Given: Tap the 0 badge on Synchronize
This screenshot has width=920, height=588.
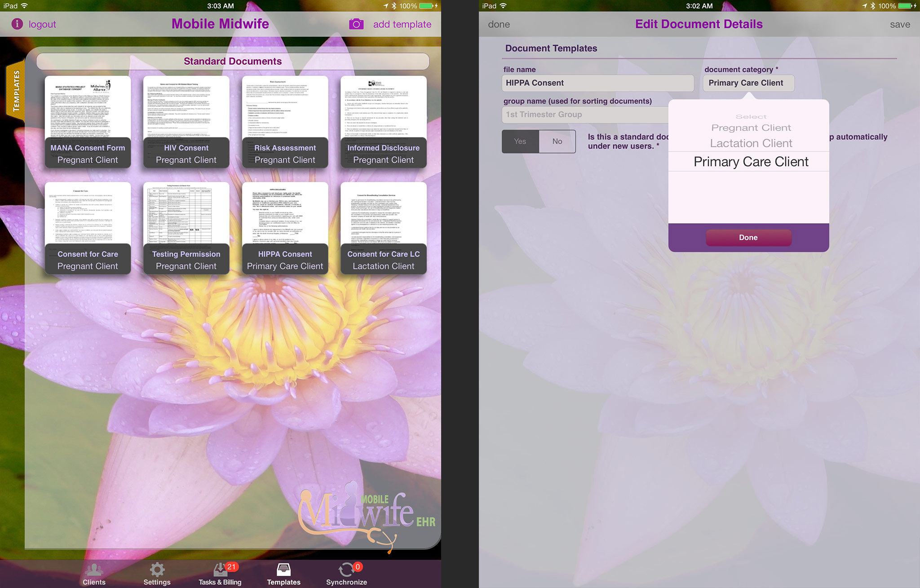Looking at the screenshot, I should [358, 567].
